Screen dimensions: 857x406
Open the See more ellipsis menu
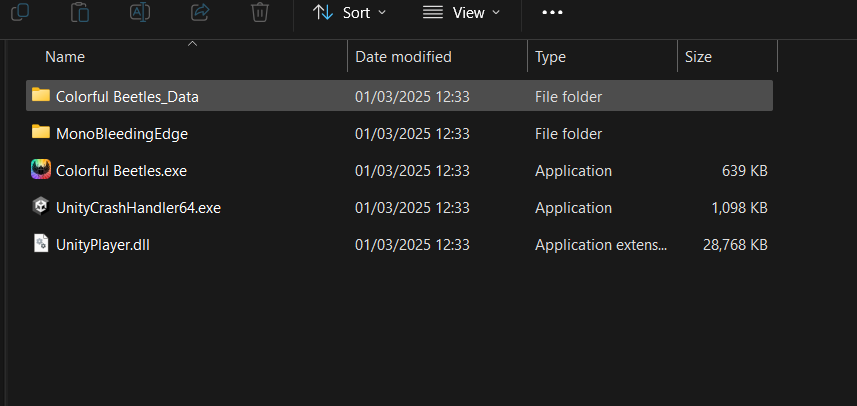551,13
